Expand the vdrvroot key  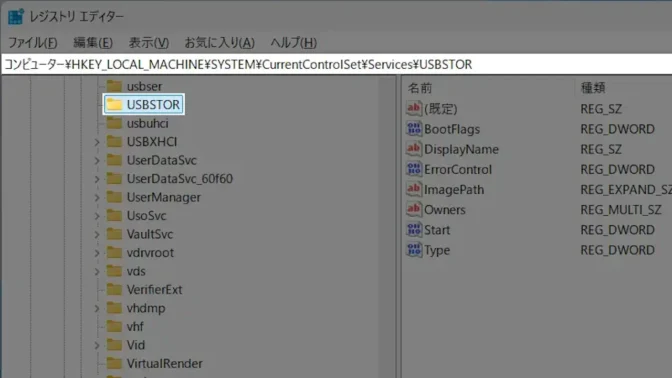(x=97, y=253)
